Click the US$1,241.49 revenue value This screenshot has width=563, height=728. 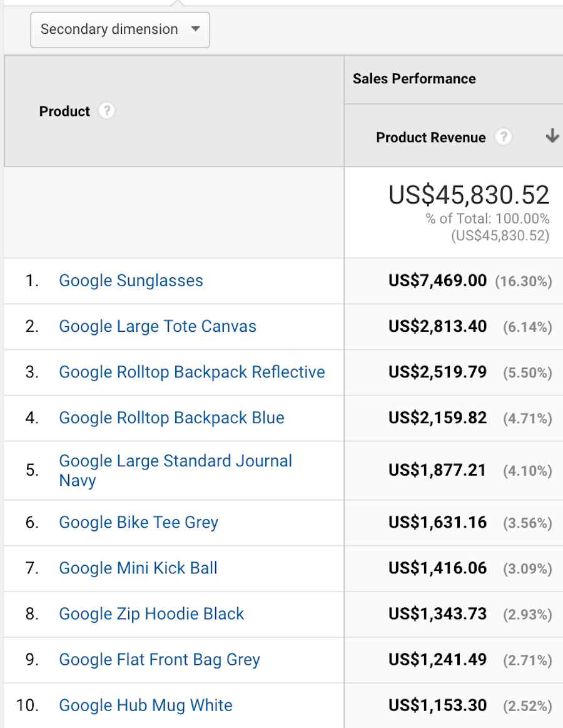point(437,660)
